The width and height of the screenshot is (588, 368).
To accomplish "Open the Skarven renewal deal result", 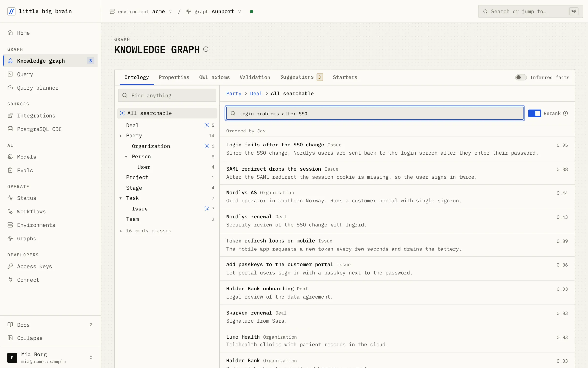I will (x=397, y=317).
